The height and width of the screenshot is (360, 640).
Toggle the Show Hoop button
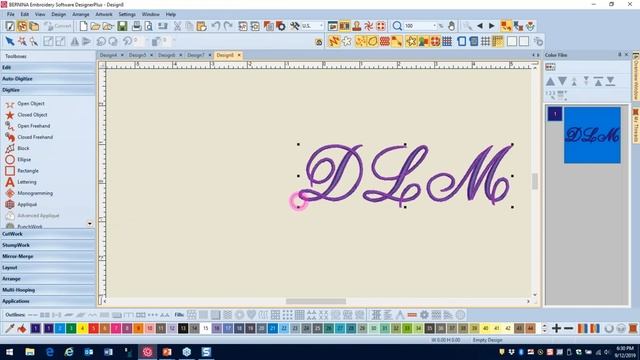click(462, 41)
